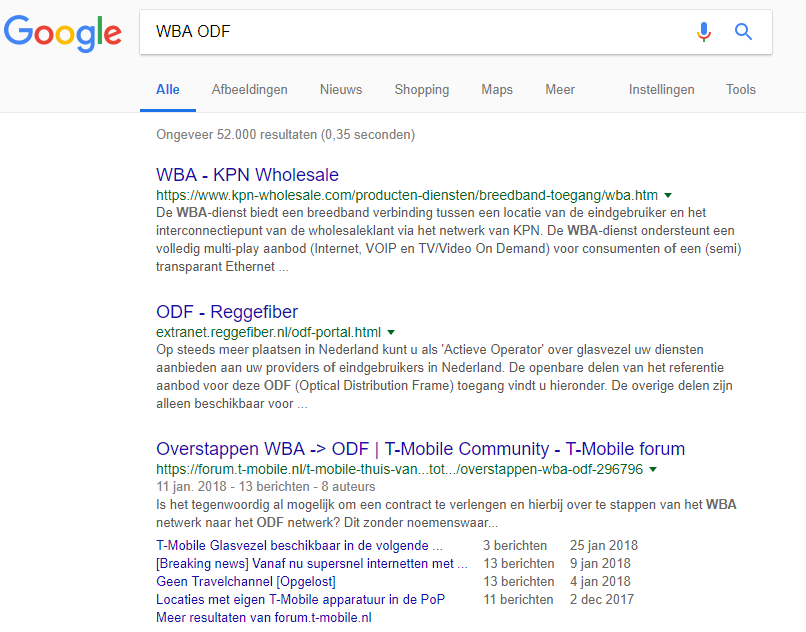Select the Alle results tab
The image size is (806, 632).
click(168, 89)
